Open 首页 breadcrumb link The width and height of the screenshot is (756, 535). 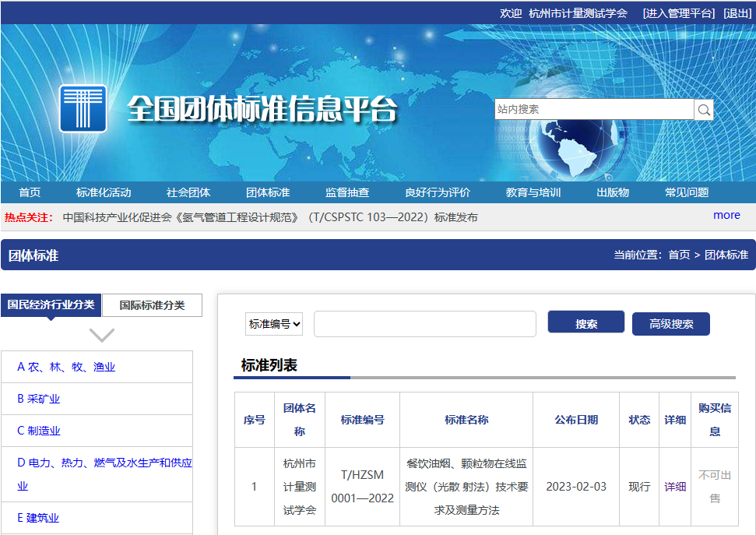[x=679, y=255]
